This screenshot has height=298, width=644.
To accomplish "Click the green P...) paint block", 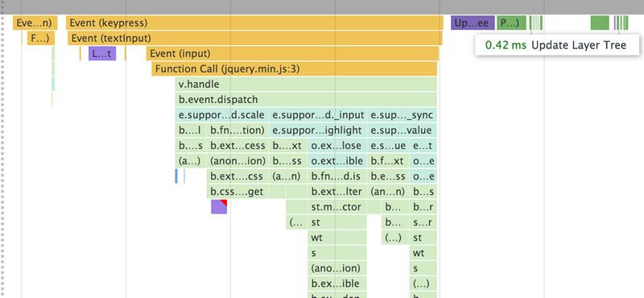I will [x=511, y=23].
